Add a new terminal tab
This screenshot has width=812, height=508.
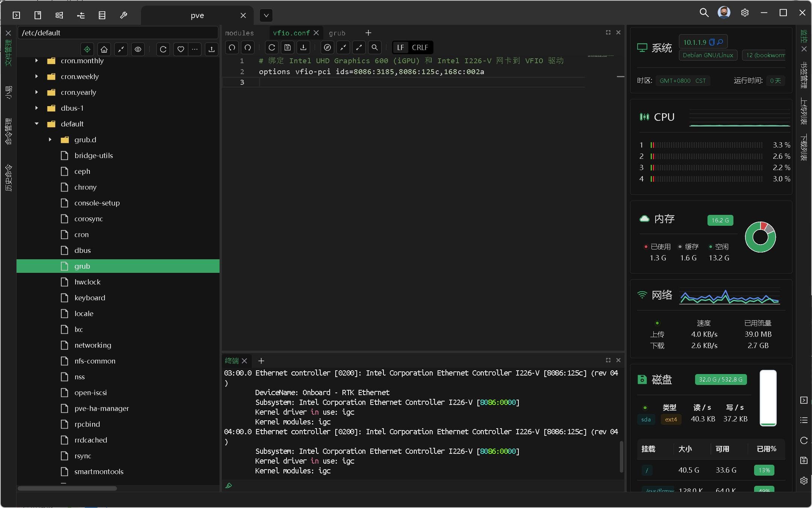tap(261, 360)
